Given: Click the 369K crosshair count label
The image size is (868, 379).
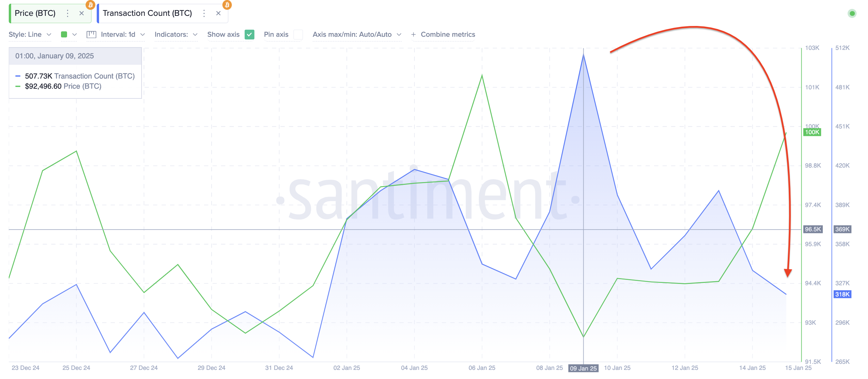Looking at the screenshot, I should (x=842, y=229).
